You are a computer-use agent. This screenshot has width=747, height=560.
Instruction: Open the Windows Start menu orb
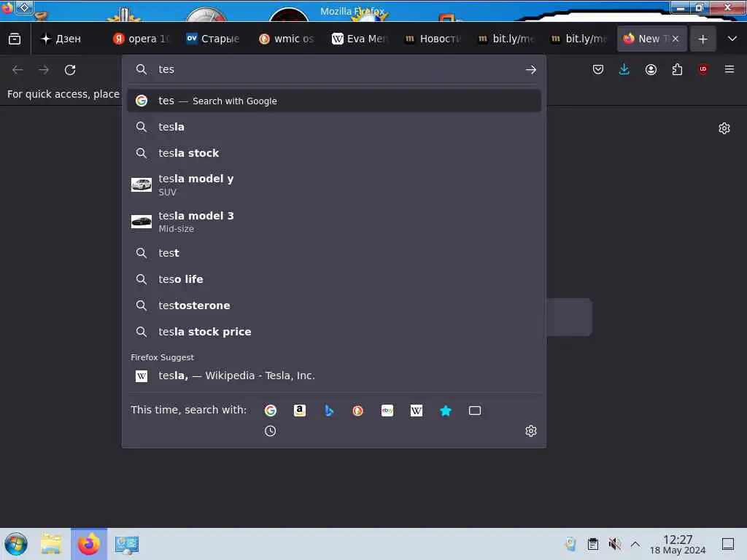point(16,544)
